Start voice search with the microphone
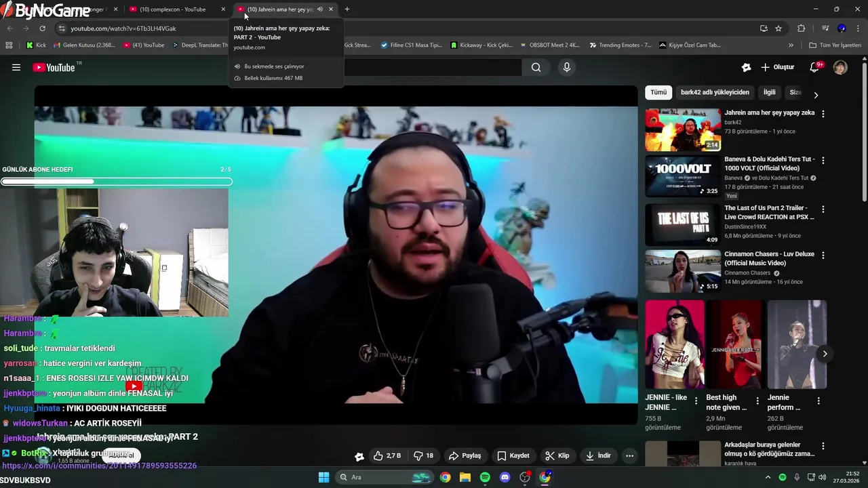Screen dimensions: 868x488 tap(567, 67)
